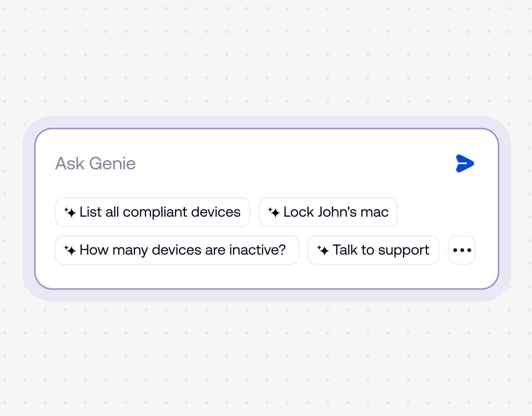Click the sparkle icon beside 'Talk to support'
Image resolution: width=532 pixels, height=416 pixels.
324,250
